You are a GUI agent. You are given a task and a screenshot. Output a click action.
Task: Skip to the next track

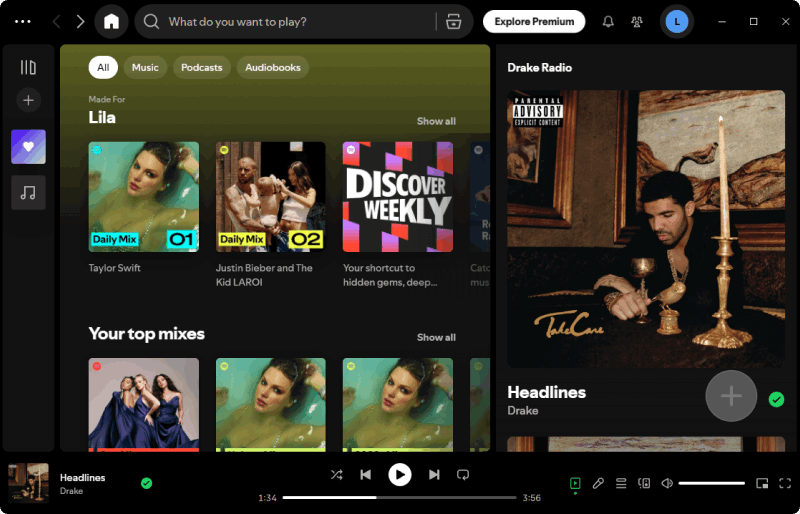[x=434, y=475]
